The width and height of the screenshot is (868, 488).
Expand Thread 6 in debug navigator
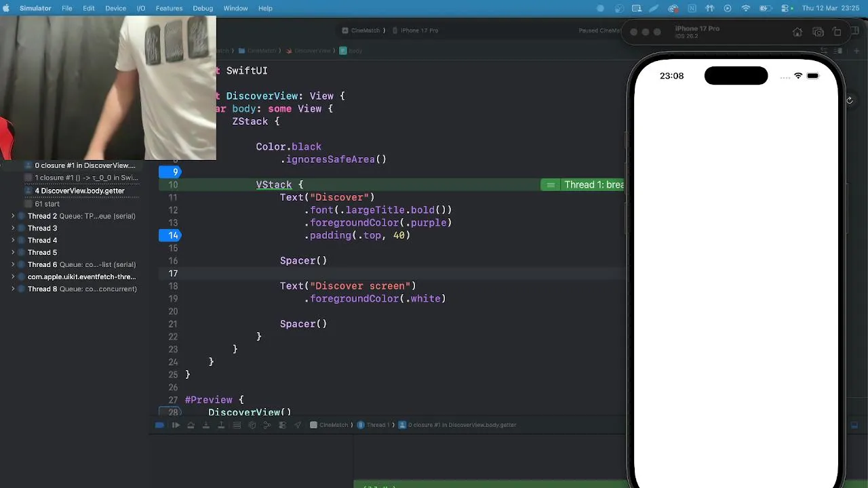pyautogui.click(x=13, y=265)
